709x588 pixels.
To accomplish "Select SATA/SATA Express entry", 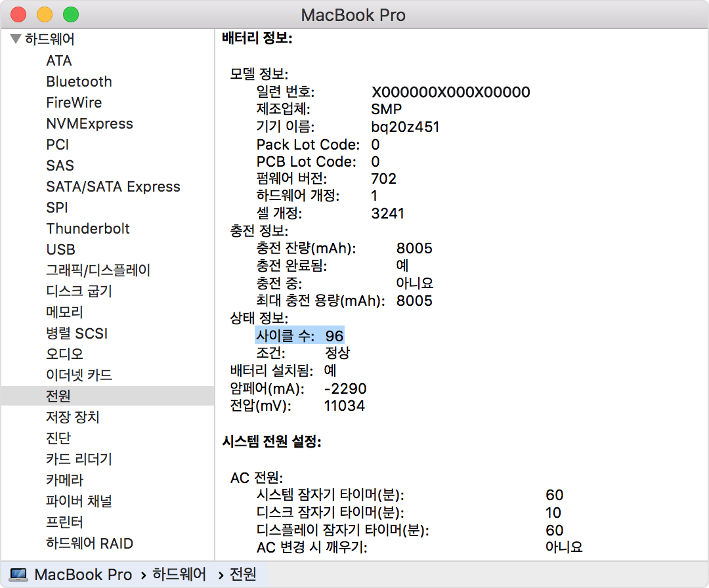I will (113, 186).
